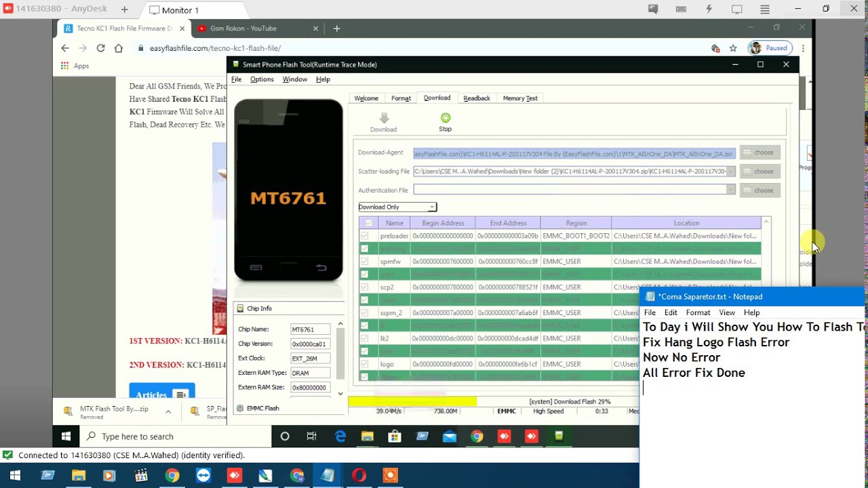The height and width of the screenshot is (488, 868).
Task: Toggle the scp2 partition checkbox
Action: [x=365, y=287]
